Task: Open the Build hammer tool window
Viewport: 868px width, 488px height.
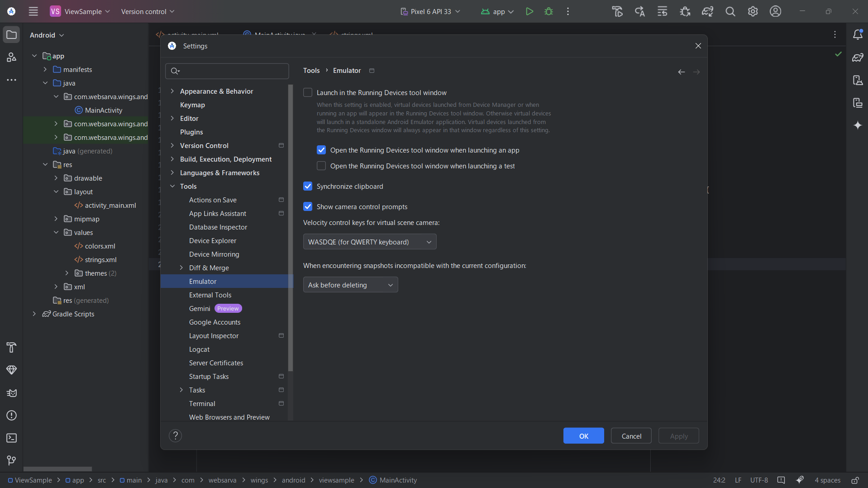Action: [x=11, y=347]
